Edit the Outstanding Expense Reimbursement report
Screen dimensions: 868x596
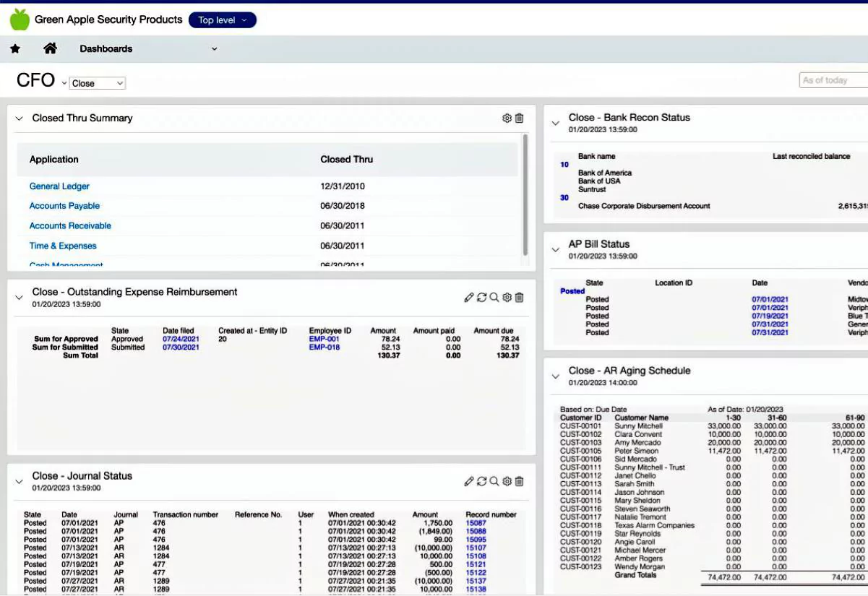(469, 298)
